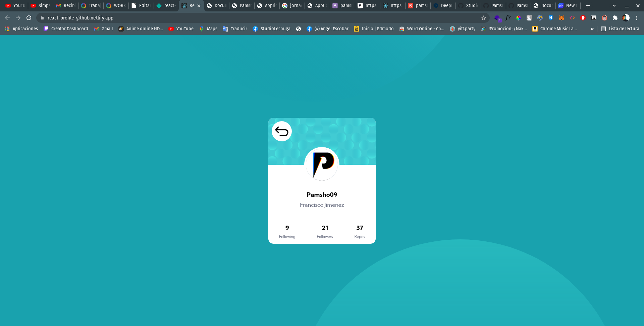Open the color wheel picker extension
The height and width of the screenshot is (326, 644).
519,18
